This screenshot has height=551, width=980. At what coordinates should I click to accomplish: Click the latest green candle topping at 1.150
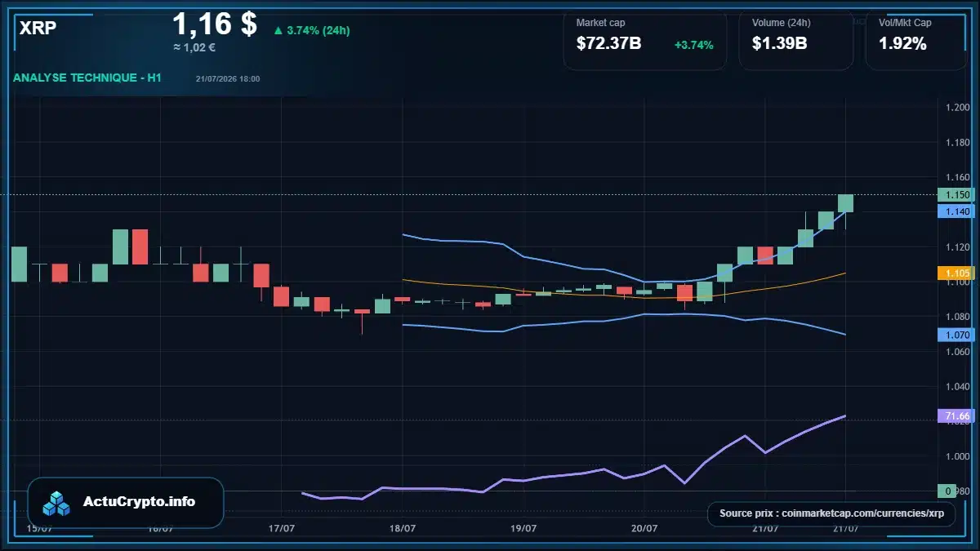(845, 203)
